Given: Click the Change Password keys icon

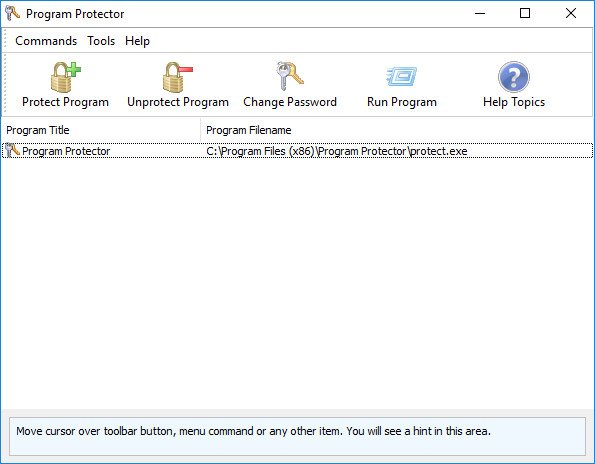Looking at the screenshot, I should 290,76.
